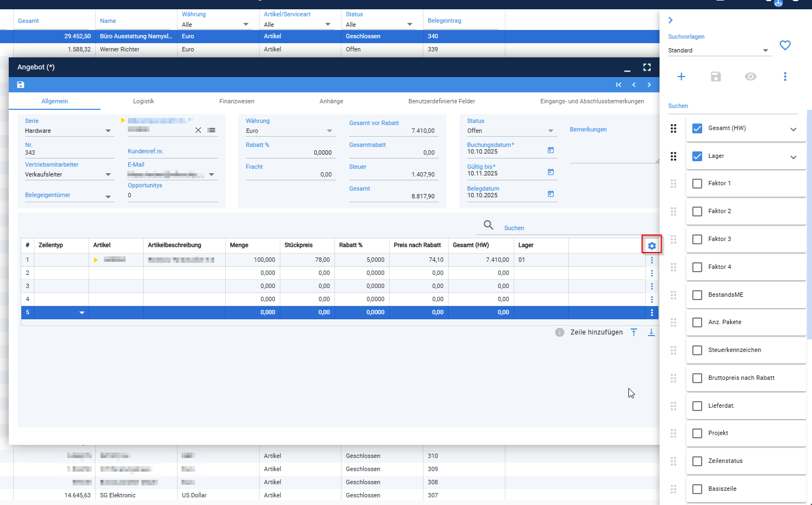812x505 pixels.
Task: Open calendar picker for Buchungsdatum
Action: pos(551,150)
